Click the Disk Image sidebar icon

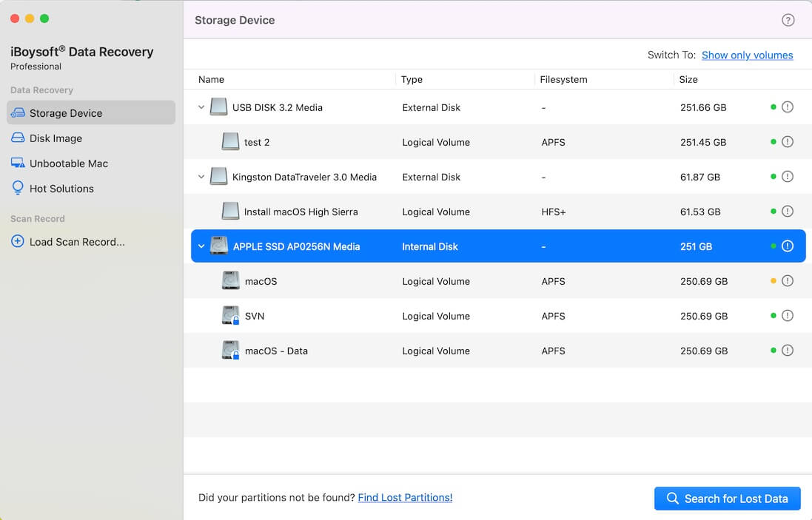point(18,138)
